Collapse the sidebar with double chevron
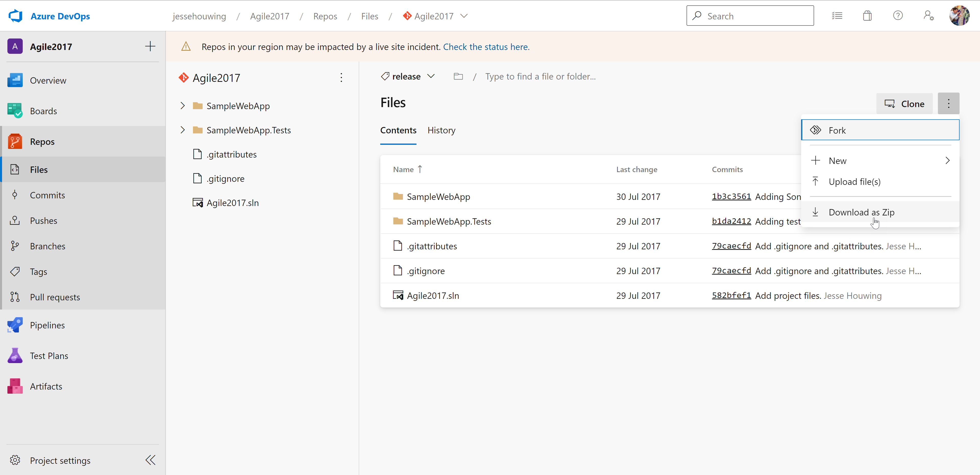980x475 pixels. coord(150,460)
